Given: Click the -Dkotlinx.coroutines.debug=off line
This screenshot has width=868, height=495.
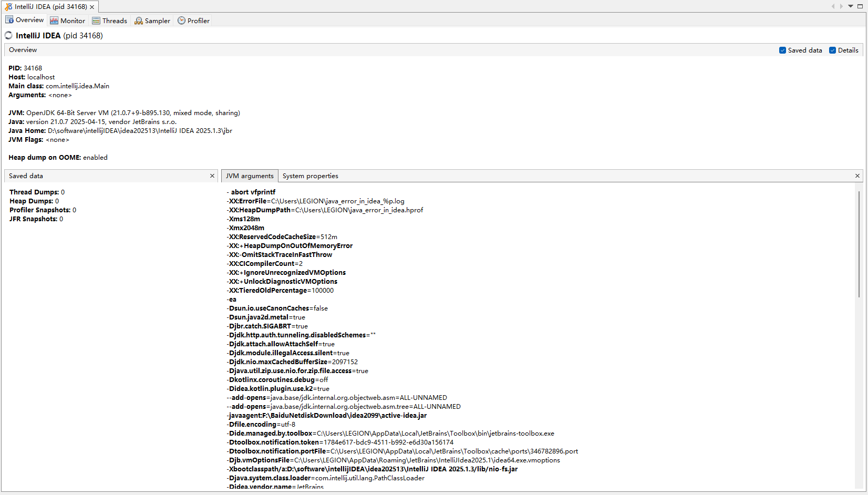Looking at the screenshot, I should click(277, 380).
